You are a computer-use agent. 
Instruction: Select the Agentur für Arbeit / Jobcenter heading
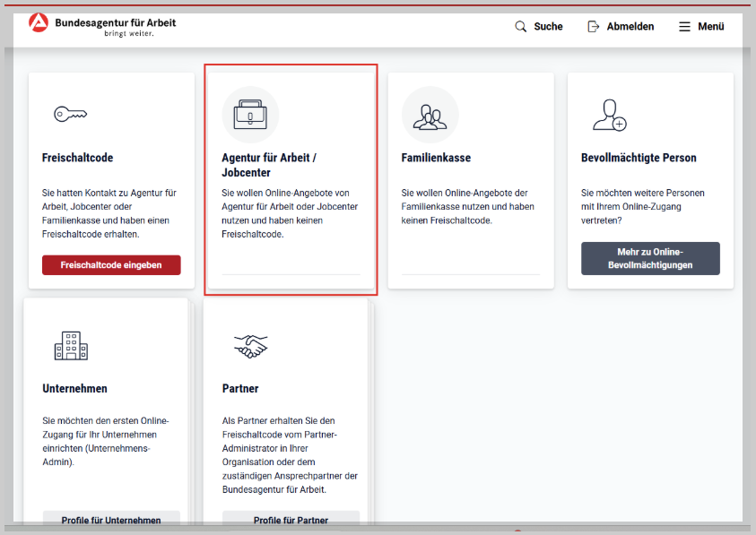click(269, 165)
